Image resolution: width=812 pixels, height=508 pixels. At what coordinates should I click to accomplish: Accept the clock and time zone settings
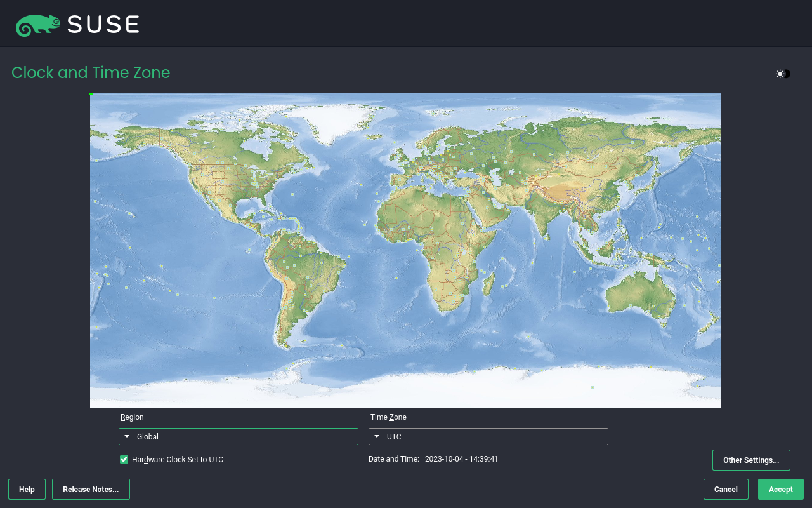[x=780, y=490]
